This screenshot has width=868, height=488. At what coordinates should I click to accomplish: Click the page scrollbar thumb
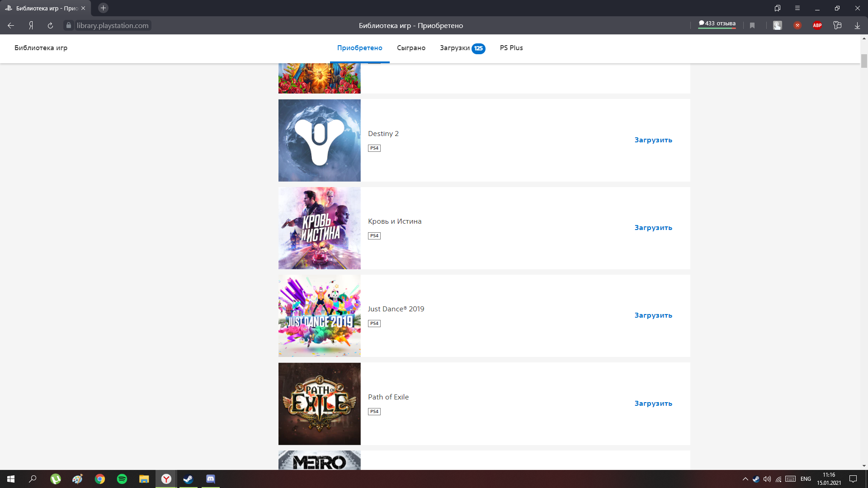pyautogui.click(x=864, y=61)
